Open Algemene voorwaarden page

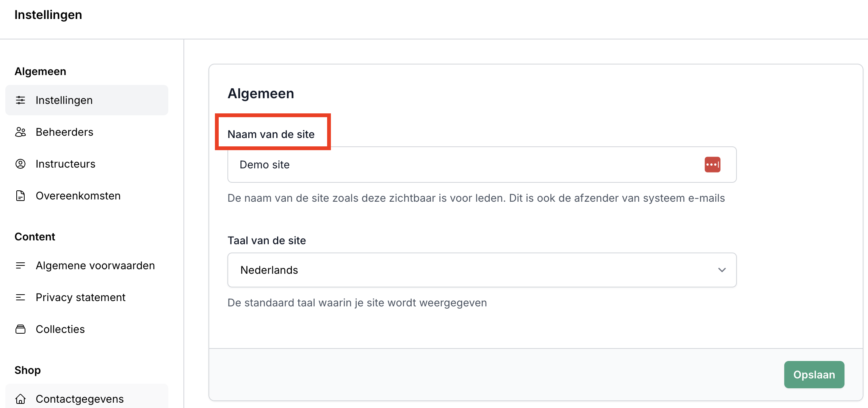95,265
